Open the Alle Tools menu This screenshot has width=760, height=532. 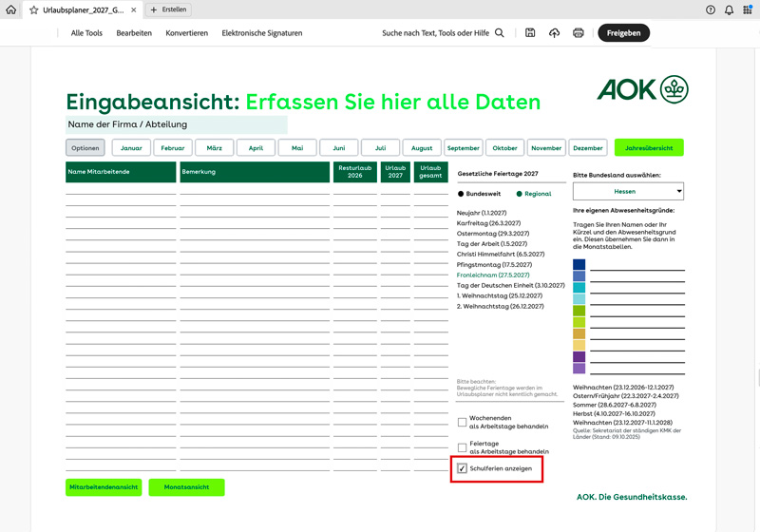pos(86,33)
